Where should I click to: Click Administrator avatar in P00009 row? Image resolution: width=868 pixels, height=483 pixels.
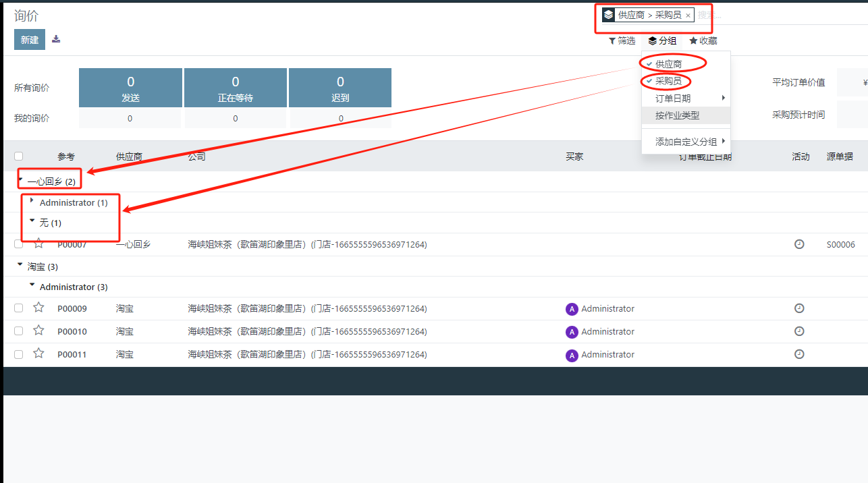[572, 309]
